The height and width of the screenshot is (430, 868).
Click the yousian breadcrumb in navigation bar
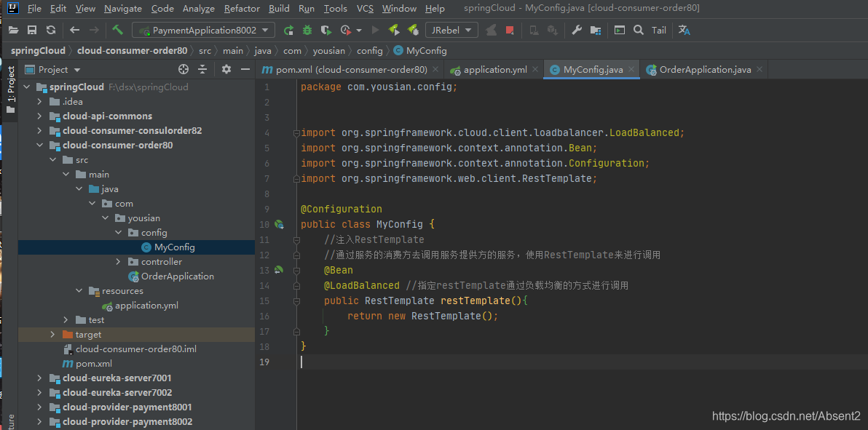(x=329, y=50)
